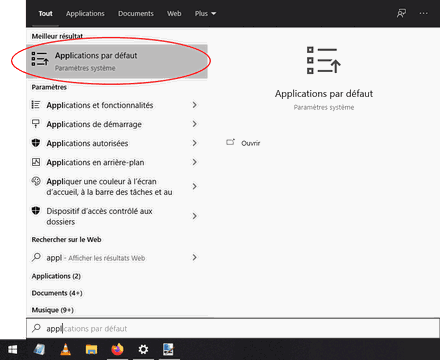Click the shield icon beside Dispositif d'accès
Viewport: 440px width, 360px height.
36,211
